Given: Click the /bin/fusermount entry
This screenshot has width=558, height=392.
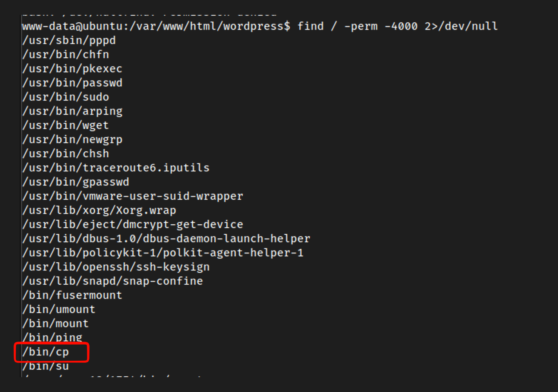Looking at the screenshot, I should coord(72,295).
